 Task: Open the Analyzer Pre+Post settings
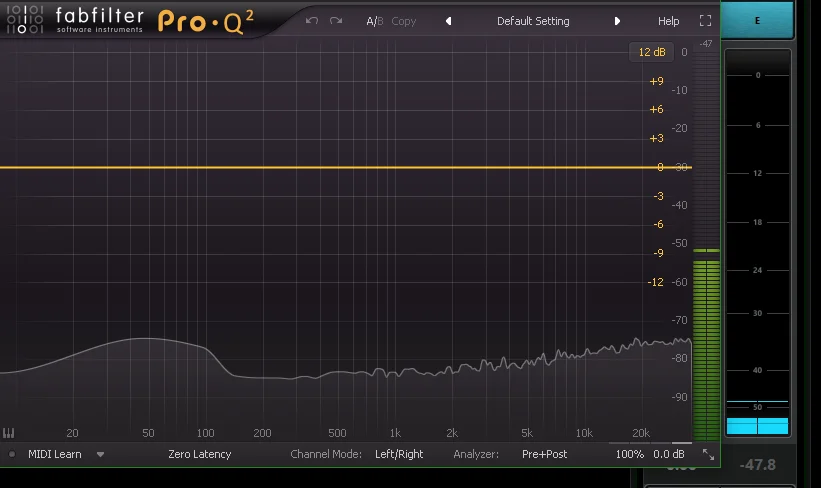click(545, 454)
